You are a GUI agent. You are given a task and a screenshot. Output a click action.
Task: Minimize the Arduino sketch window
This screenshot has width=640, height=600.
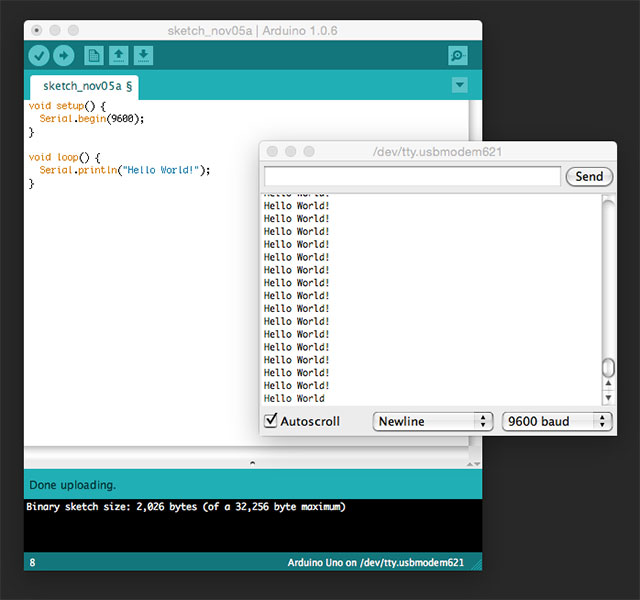[56, 30]
